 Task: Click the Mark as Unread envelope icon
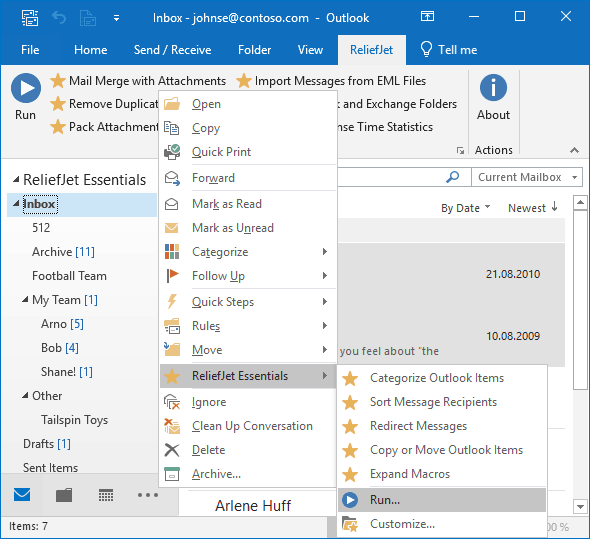[172, 228]
